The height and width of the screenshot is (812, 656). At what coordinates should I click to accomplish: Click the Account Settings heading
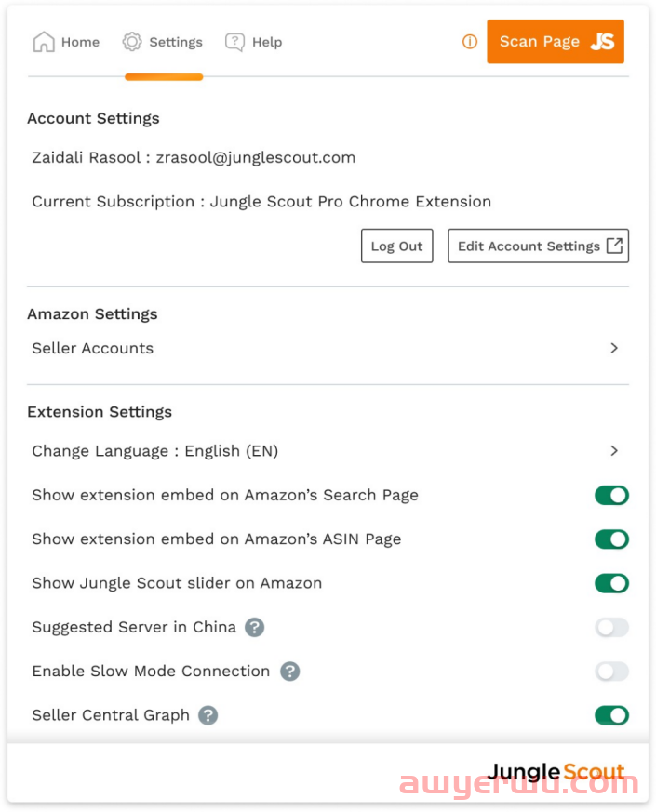(x=93, y=118)
